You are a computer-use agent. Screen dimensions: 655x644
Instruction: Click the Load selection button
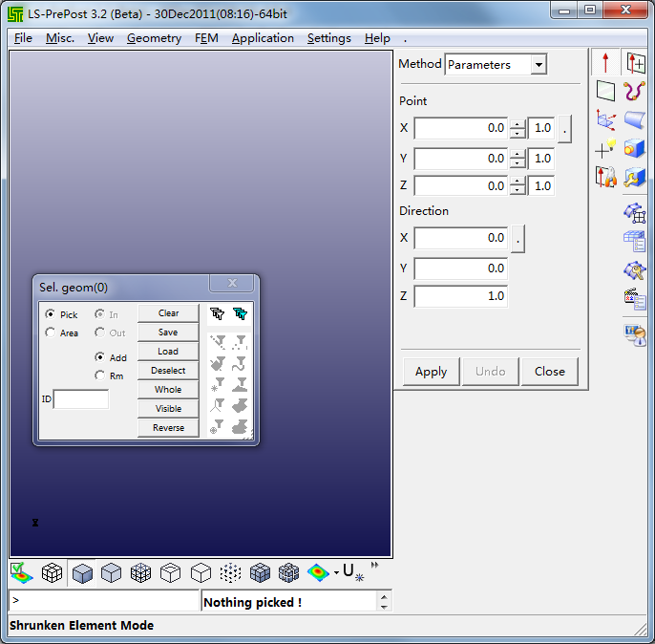(168, 351)
